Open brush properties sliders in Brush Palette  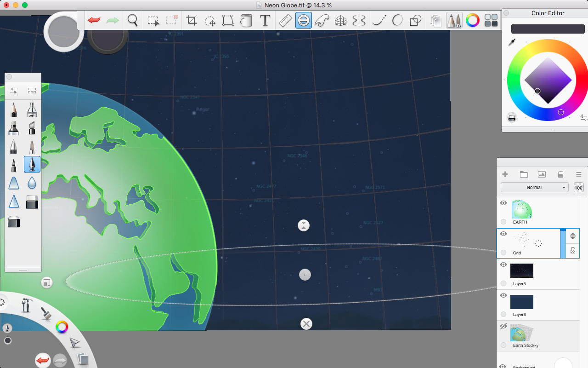coord(13,91)
